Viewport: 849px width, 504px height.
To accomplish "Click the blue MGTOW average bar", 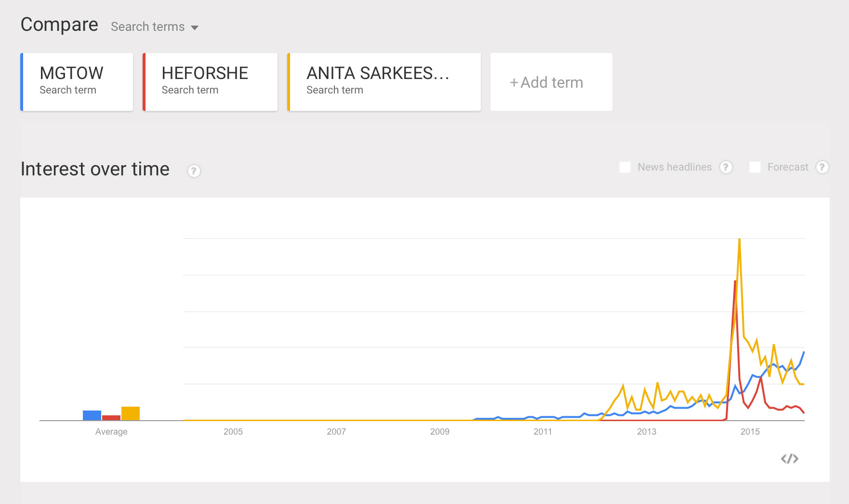I will point(92,415).
